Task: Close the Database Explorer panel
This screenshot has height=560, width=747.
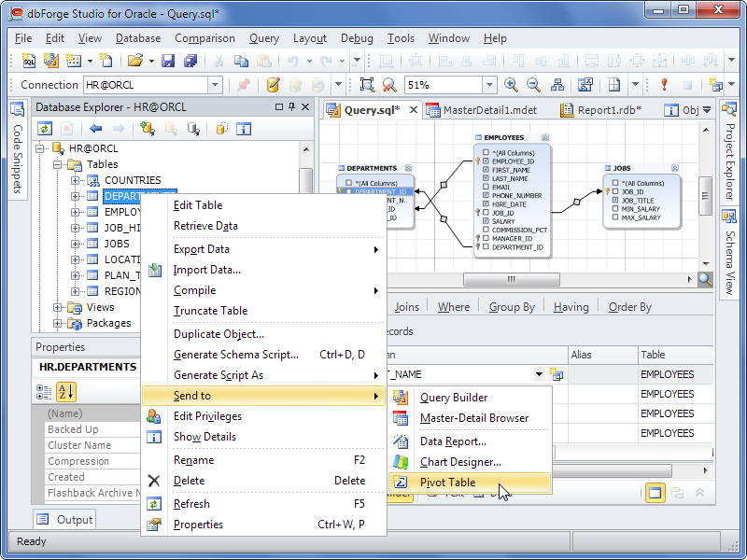Action: pyautogui.click(x=305, y=107)
